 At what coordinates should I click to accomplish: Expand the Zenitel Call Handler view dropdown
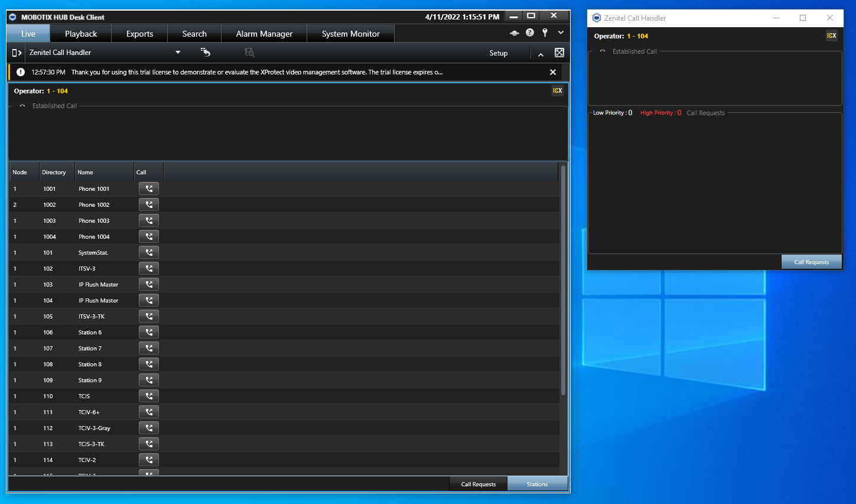click(x=178, y=53)
